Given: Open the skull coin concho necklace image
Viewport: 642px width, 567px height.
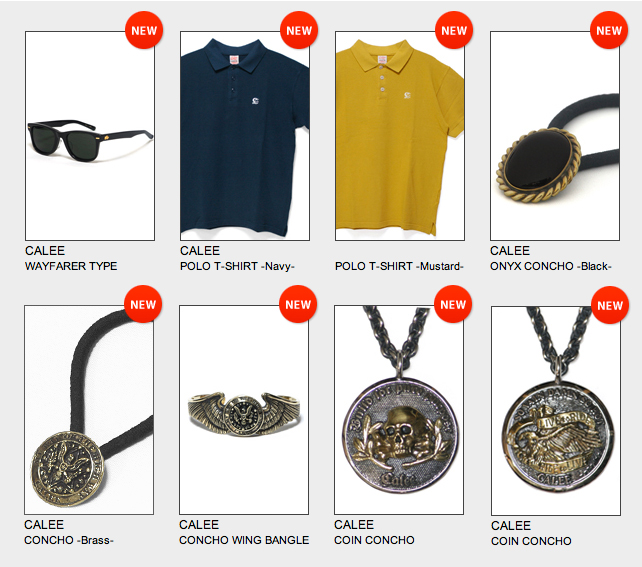Looking at the screenshot, I should point(399,410).
